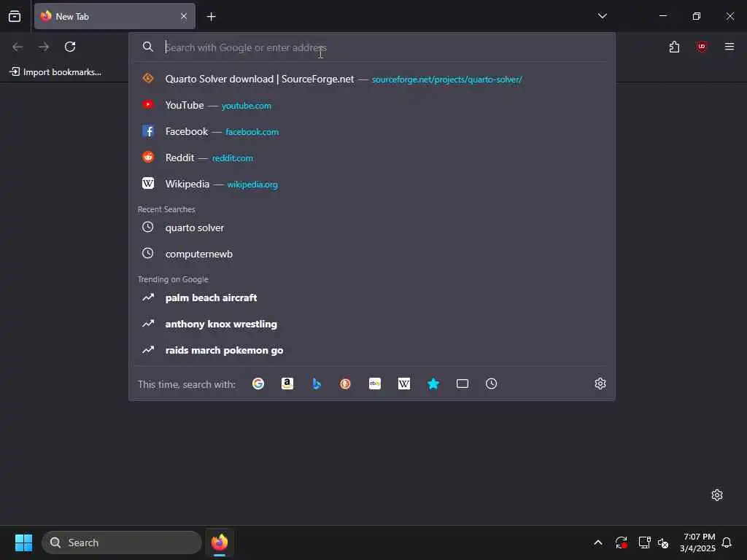
Task: Open the Facebook suggestion
Action: pyautogui.click(x=371, y=131)
